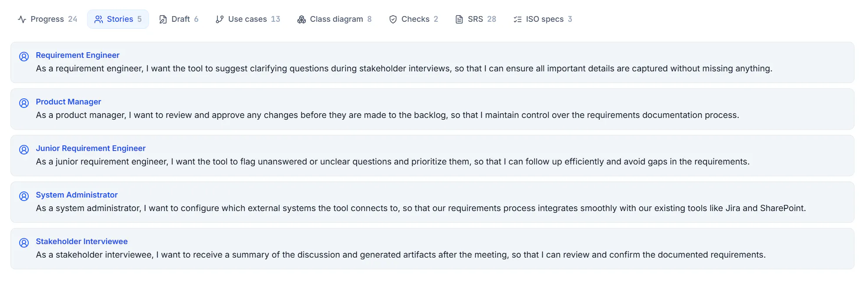
Task: Select the System Administrator story card text
Action: [x=421, y=208]
